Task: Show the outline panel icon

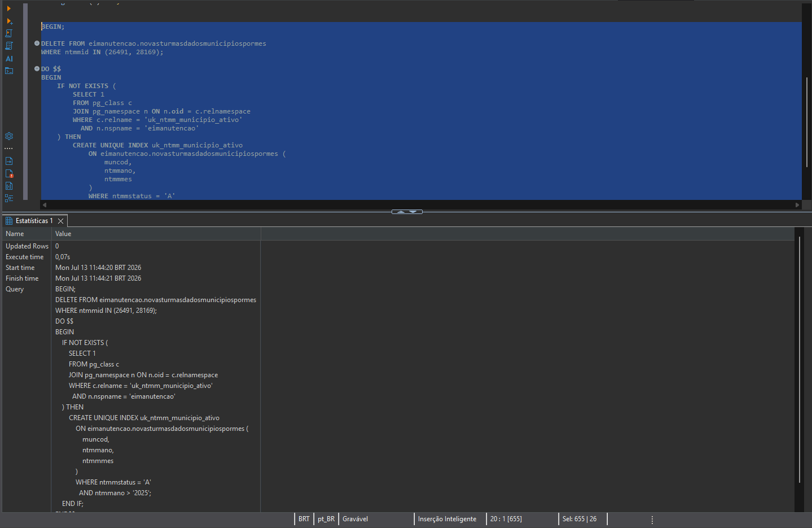Action: [9, 198]
